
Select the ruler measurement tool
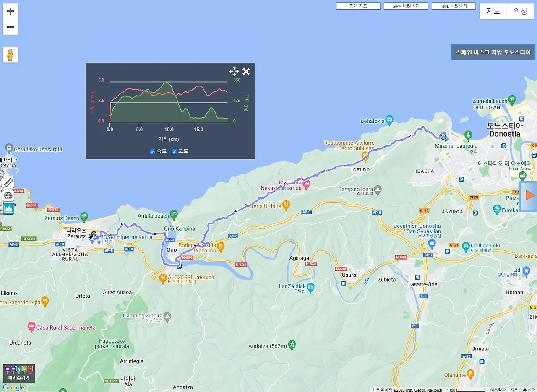[9, 182]
